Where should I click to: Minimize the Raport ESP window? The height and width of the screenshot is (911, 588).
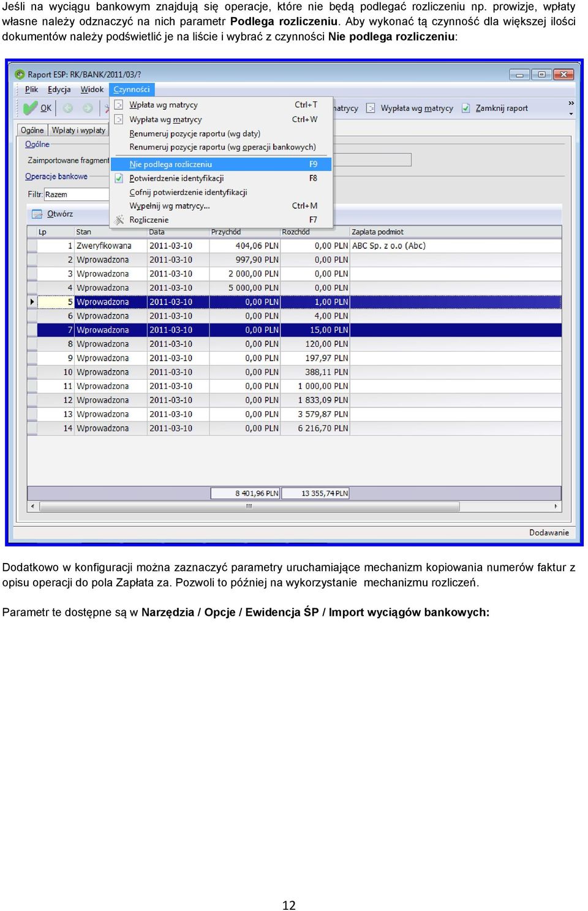519,74
